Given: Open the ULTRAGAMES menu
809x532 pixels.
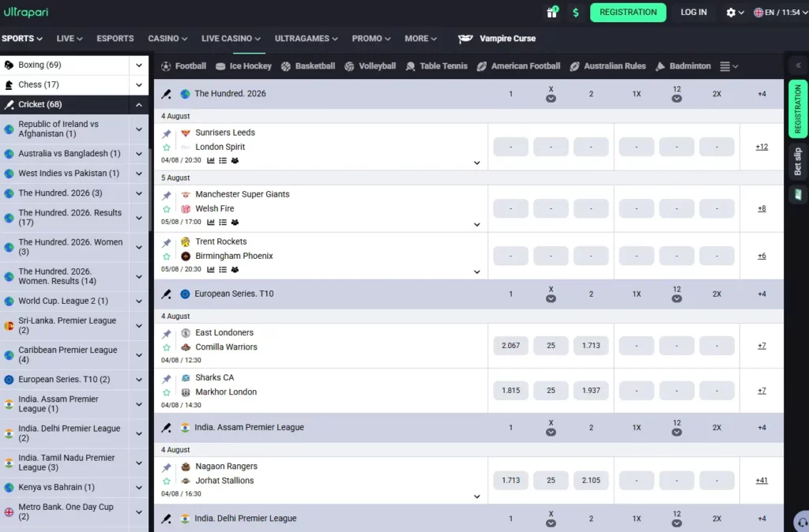Looking at the screenshot, I should 306,39.
